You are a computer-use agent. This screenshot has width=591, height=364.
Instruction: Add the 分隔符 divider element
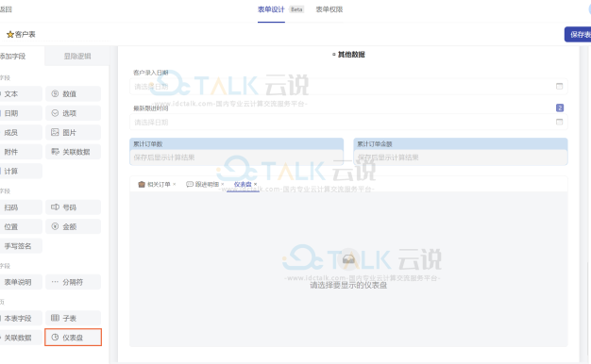point(73,282)
